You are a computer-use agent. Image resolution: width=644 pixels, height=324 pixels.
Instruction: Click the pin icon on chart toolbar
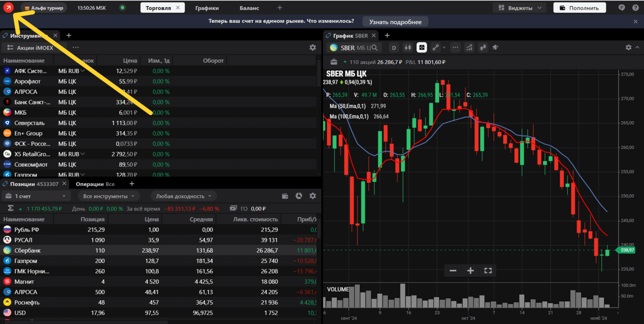[x=495, y=47]
